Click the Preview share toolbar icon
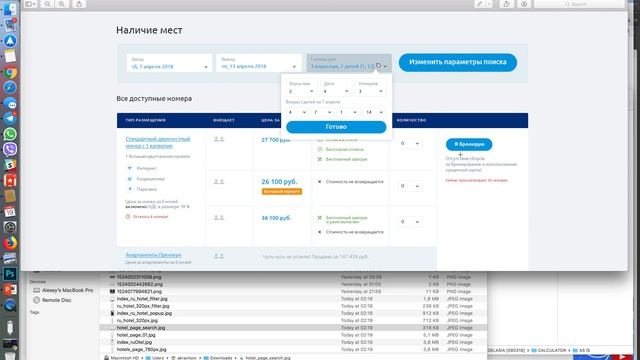 pyautogui.click(x=79, y=4)
